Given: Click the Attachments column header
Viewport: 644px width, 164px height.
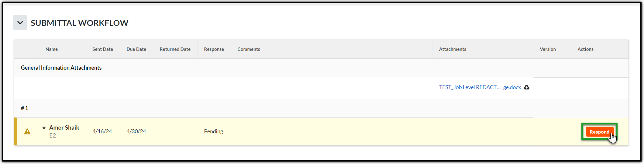Looking at the screenshot, I should 453,49.
